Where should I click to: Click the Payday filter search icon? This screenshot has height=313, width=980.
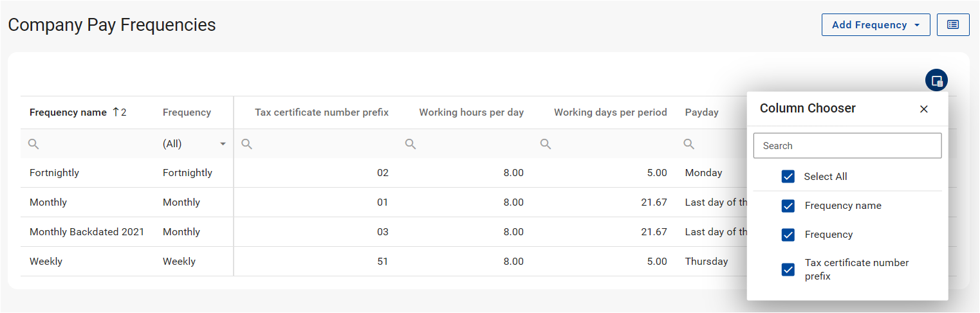pyautogui.click(x=689, y=145)
